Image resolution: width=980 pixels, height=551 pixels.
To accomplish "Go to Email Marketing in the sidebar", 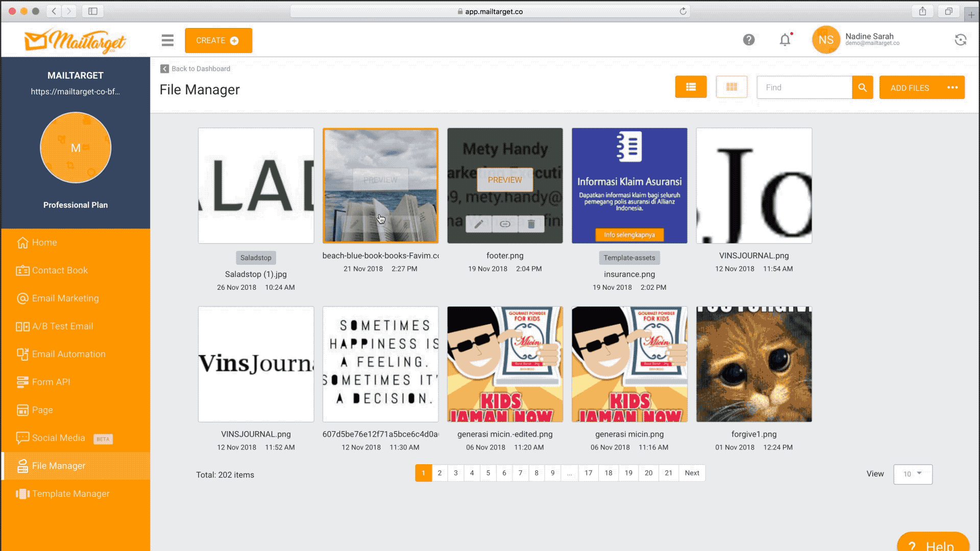I will tap(65, 298).
